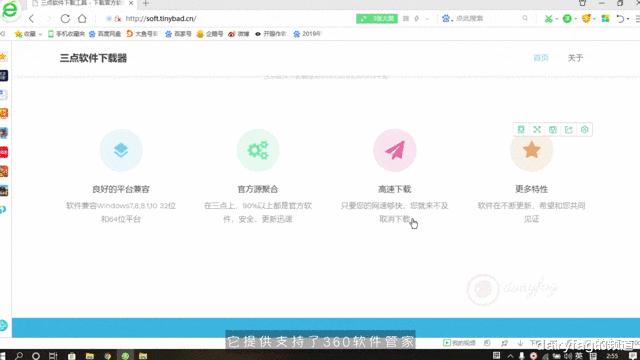Click the yellow shield extension icon
This screenshot has height=360, width=640.
[586, 18]
